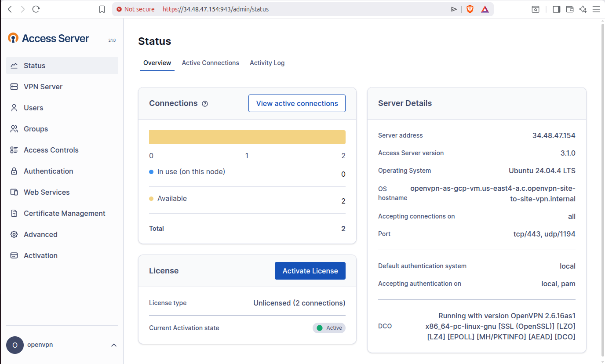Click the browser back arrow

(10, 9)
